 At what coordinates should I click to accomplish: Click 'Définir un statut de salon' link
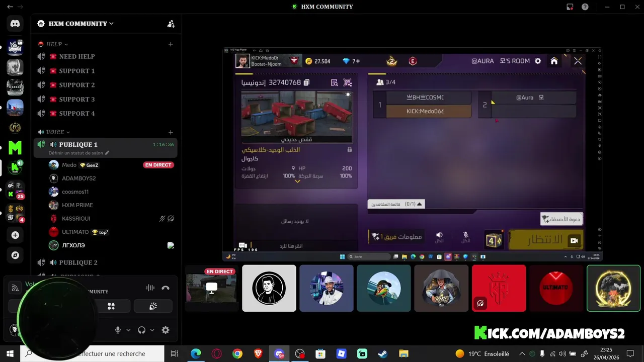coord(76,153)
